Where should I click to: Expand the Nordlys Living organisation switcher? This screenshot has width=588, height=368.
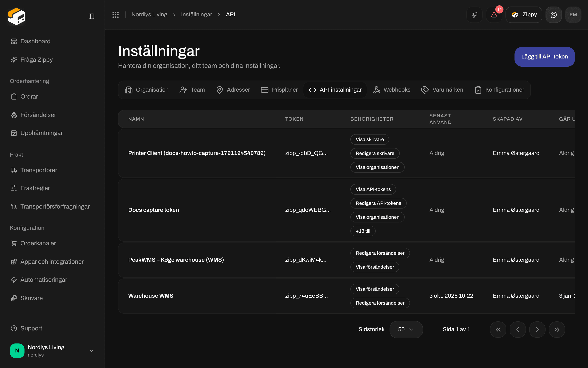pos(52,351)
